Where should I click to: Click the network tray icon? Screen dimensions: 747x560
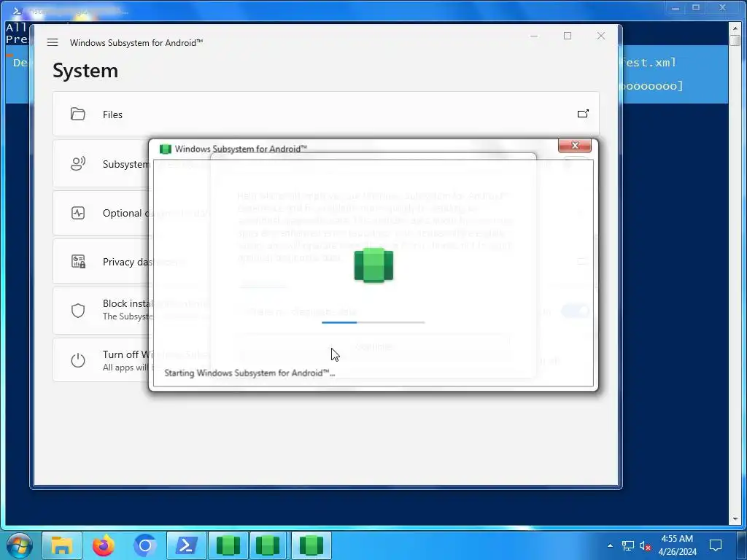(x=628, y=545)
